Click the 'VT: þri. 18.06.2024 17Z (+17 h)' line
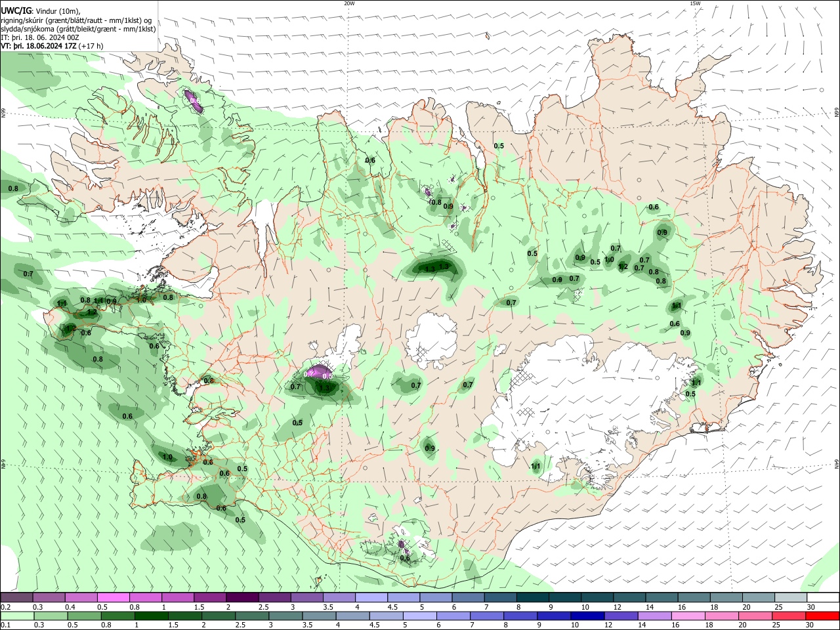 (x=52, y=47)
